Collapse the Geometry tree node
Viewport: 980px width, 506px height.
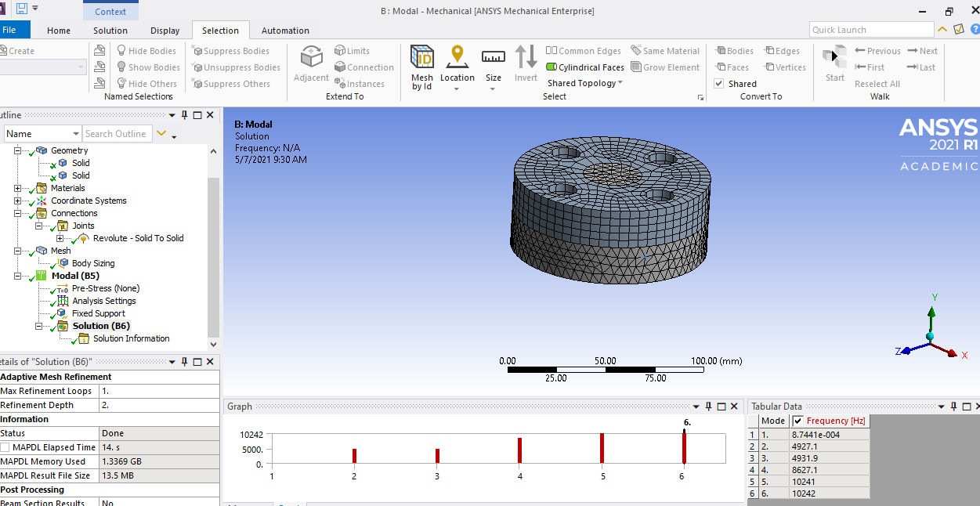point(18,150)
